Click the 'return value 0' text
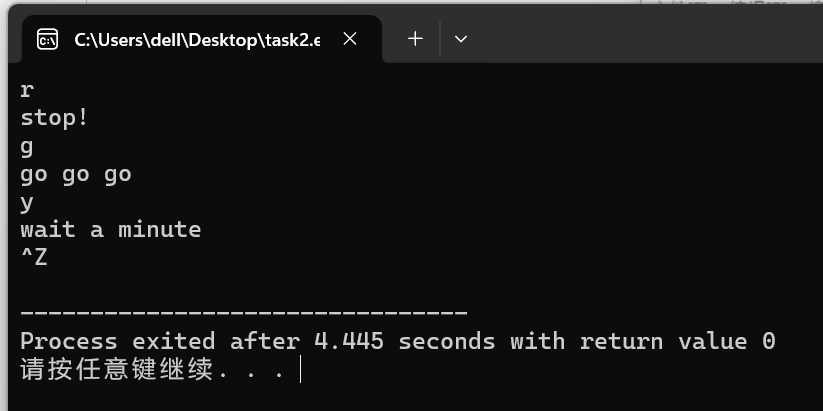Viewport: 823px width, 411px height. [x=678, y=341]
